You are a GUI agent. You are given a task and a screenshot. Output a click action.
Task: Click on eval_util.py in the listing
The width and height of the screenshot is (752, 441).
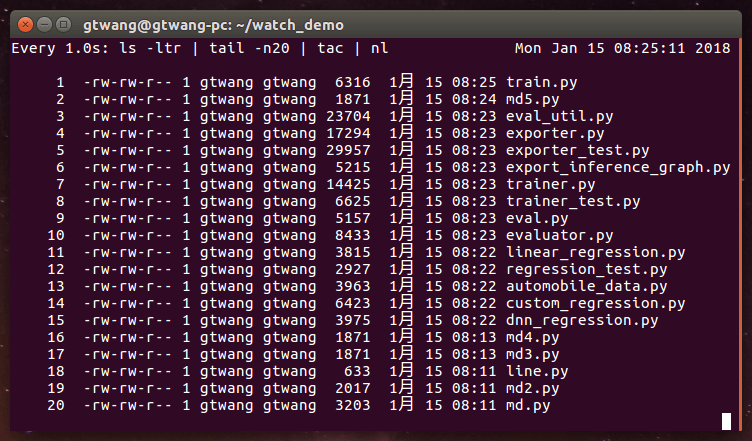[560, 116]
